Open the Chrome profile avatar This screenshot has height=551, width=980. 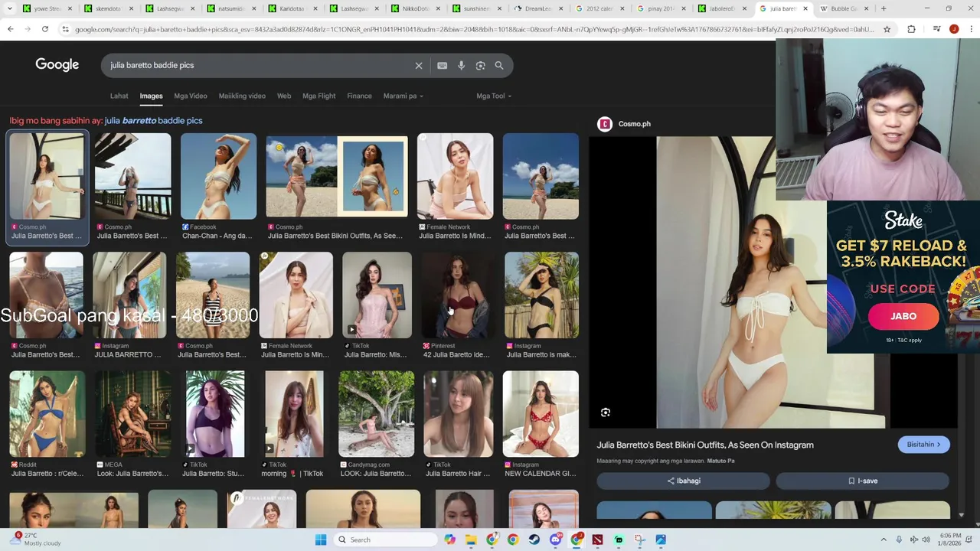pyautogui.click(x=953, y=29)
